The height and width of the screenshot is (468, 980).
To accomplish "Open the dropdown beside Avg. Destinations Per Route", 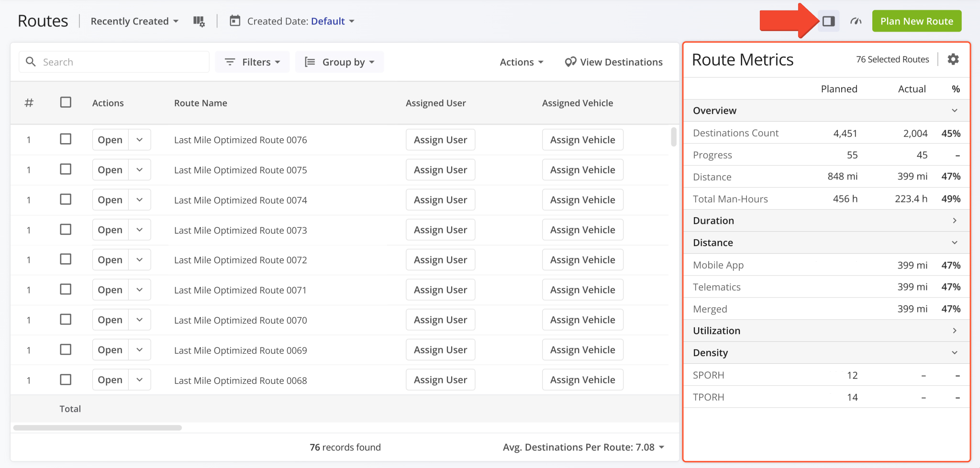I will click(662, 447).
